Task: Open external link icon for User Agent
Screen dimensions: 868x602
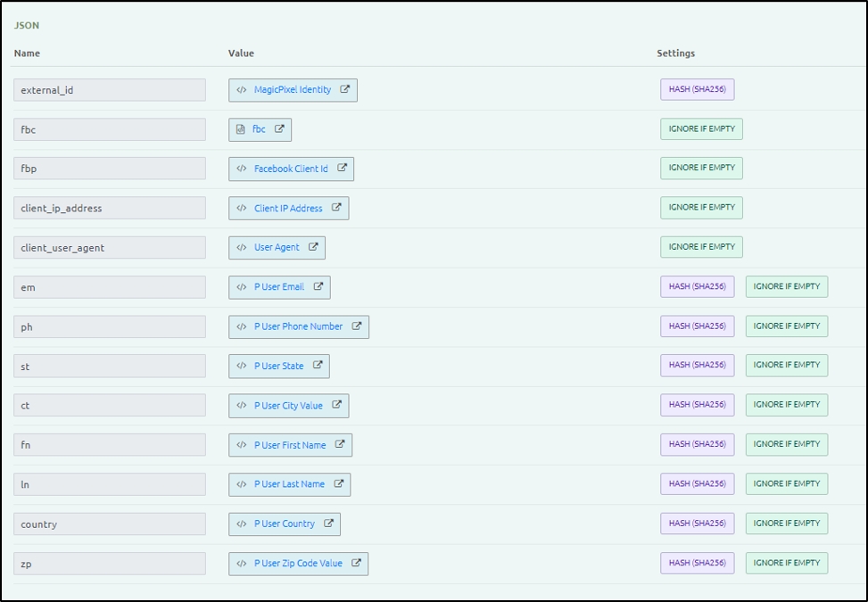Action: 313,247
